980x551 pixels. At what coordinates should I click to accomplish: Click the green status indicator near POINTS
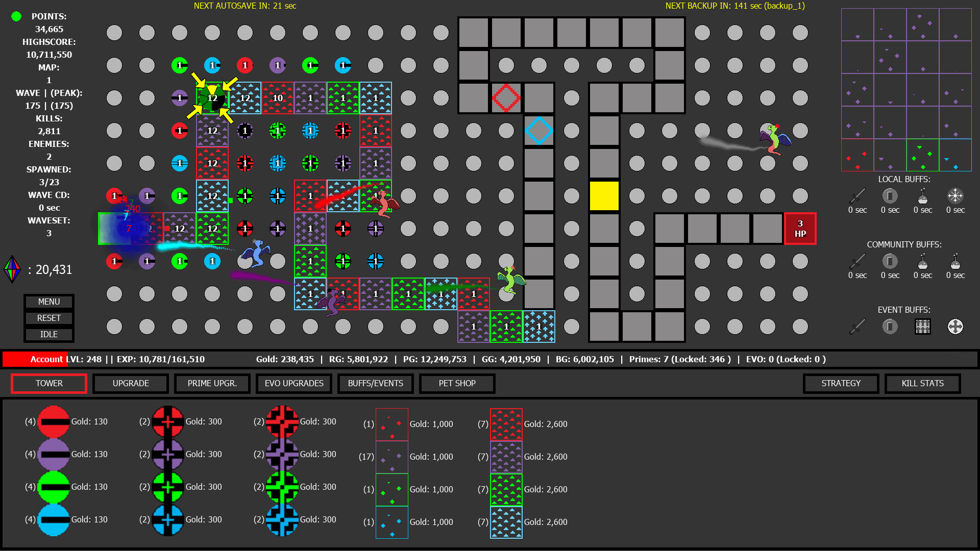coord(16,16)
